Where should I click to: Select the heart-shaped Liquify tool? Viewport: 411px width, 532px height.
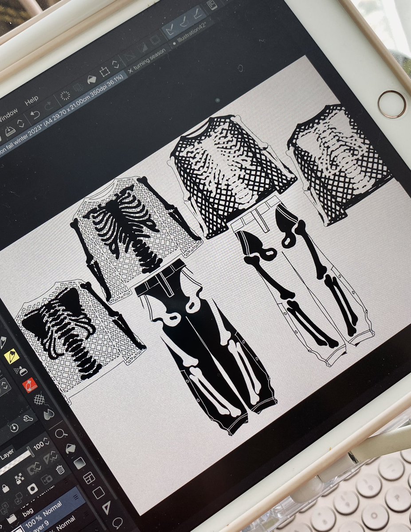[x=49, y=415]
